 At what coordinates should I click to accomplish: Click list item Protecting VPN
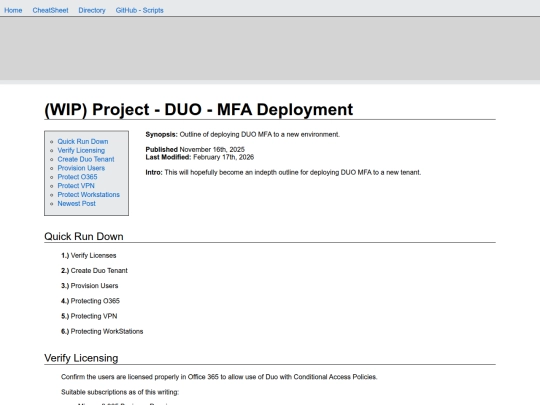(89, 316)
